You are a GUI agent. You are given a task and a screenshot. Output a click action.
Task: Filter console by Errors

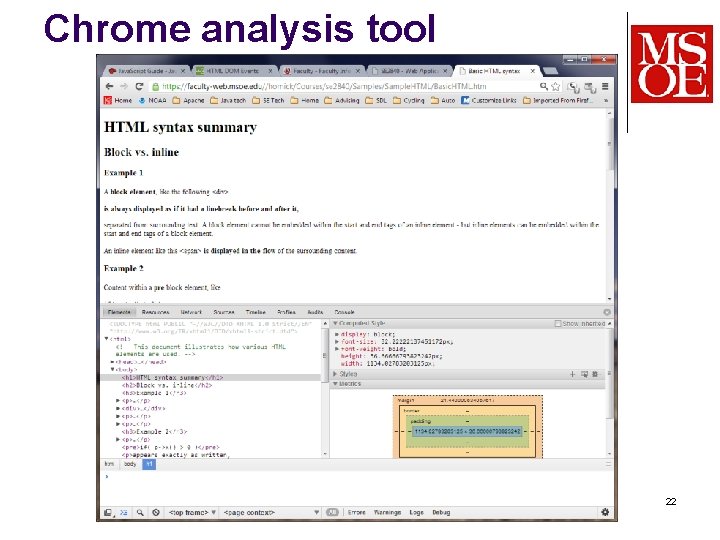tap(356, 512)
